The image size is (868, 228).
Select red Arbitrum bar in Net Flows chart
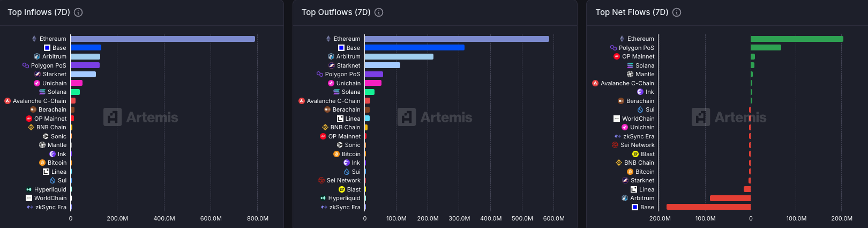point(730,198)
